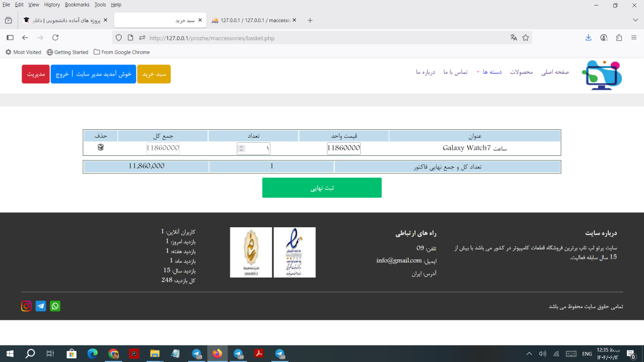Open the History menu

[52, 5]
